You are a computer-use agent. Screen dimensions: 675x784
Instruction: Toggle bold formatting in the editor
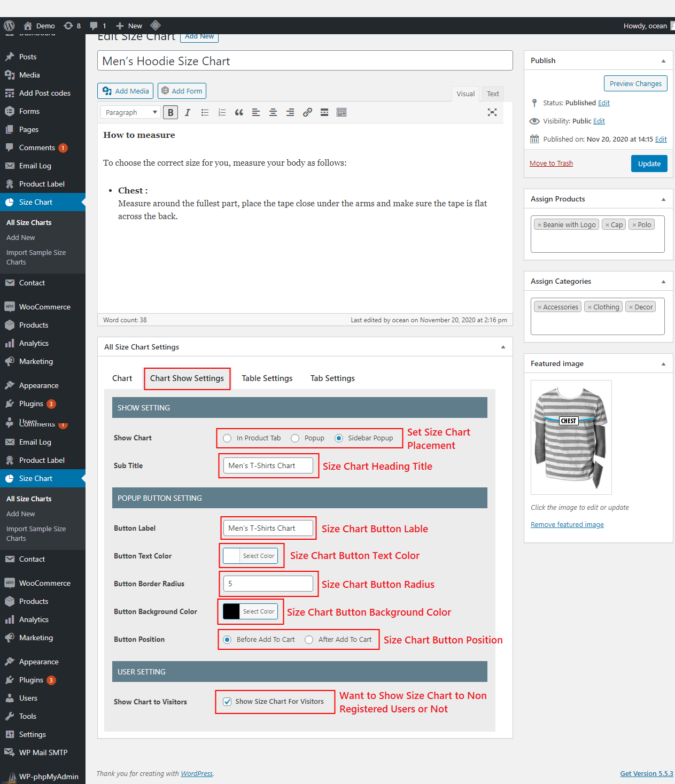pos(170,112)
